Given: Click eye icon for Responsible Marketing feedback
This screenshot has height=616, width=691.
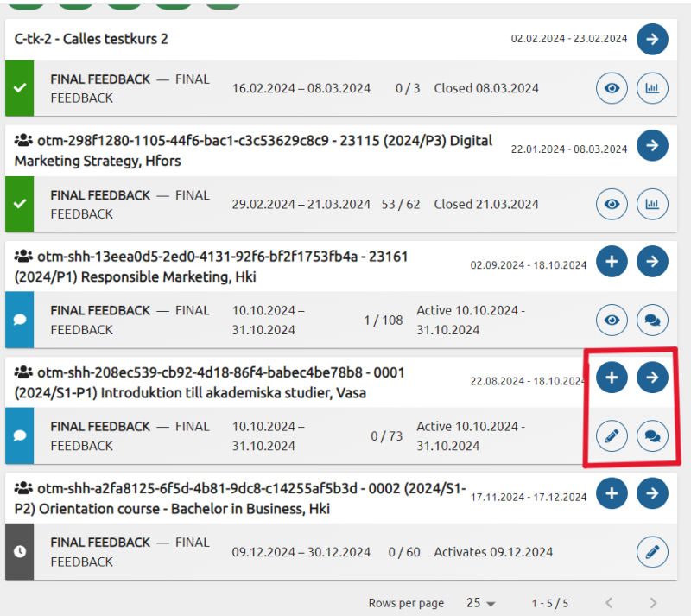Looking at the screenshot, I should [612, 320].
